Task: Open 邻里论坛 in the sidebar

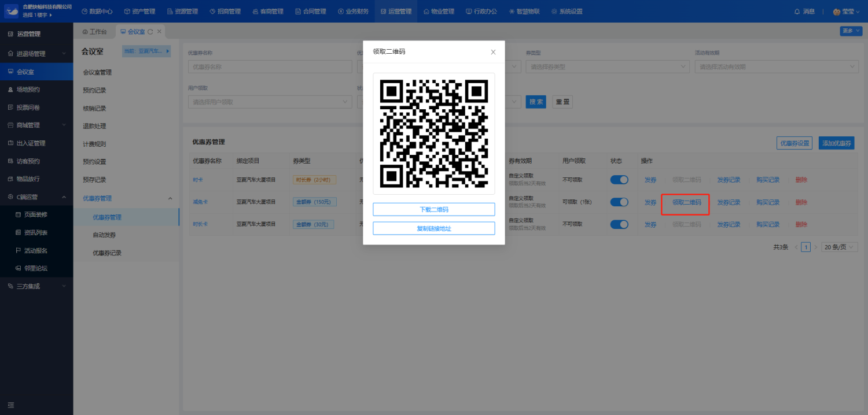Action: tap(36, 268)
